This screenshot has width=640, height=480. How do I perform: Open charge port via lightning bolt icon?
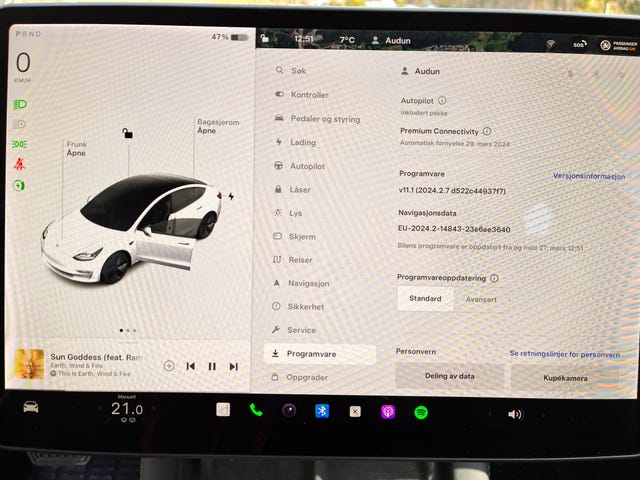pos(231,196)
